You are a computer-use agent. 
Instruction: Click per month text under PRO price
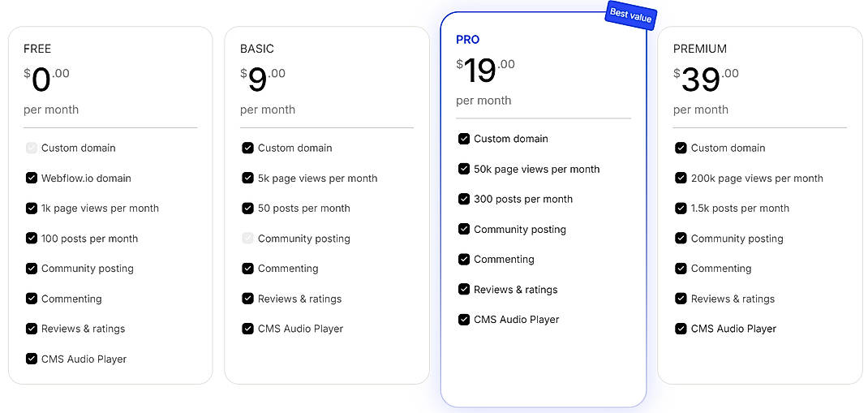pos(483,101)
